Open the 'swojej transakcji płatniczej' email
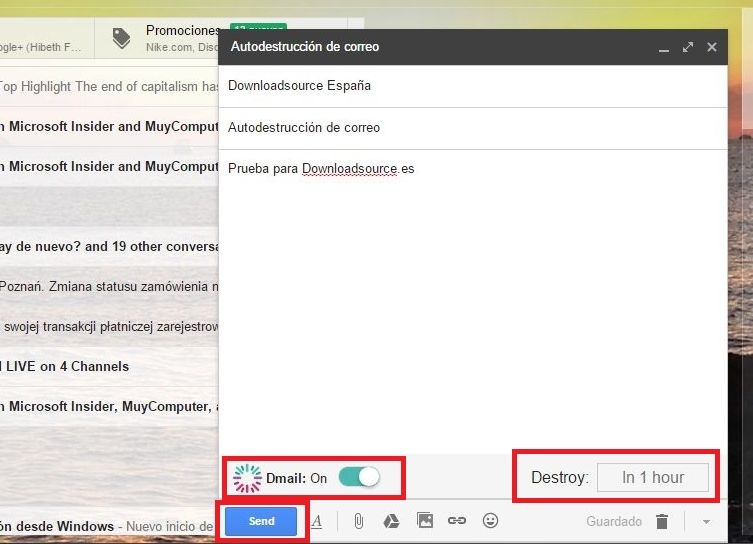 [x=109, y=327]
